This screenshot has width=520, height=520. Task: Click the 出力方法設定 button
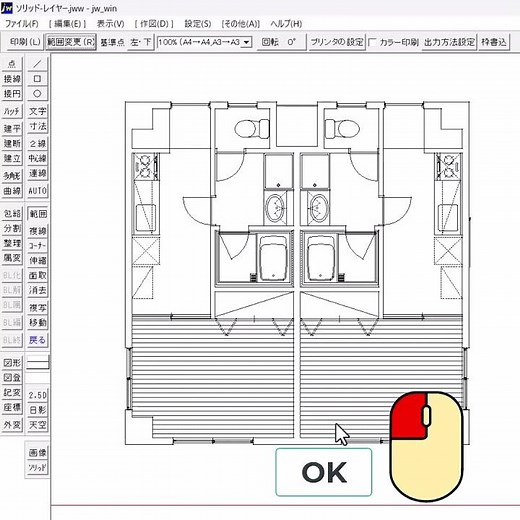pyautogui.click(x=449, y=42)
